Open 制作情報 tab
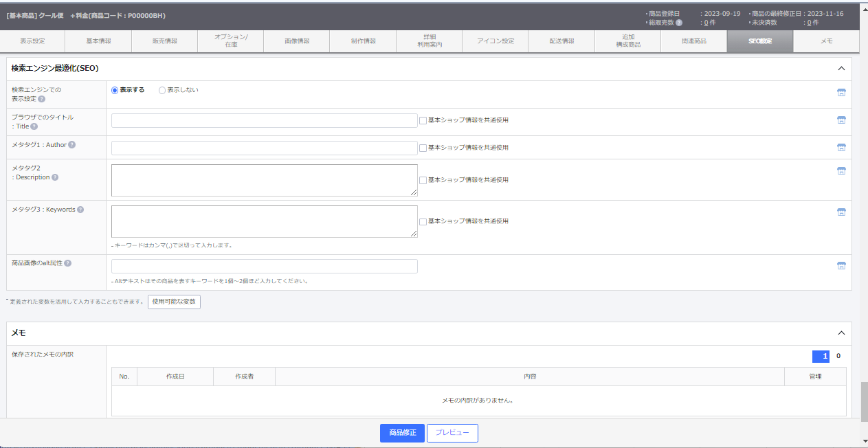868x448 pixels. (363, 41)
